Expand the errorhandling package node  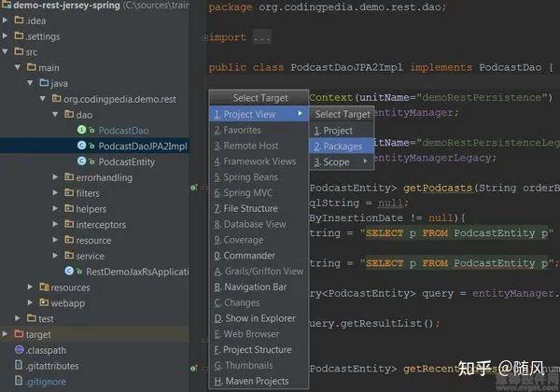point(55,177)
